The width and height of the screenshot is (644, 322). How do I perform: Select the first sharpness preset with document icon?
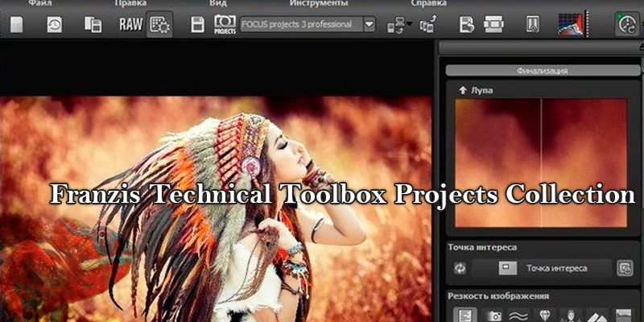click(x=465, y=315)
